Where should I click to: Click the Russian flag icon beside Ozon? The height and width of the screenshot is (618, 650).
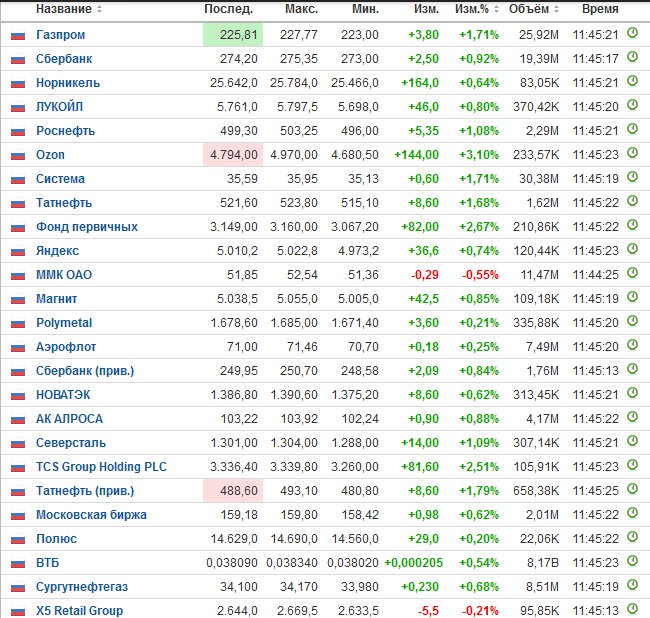pos(18,156)
